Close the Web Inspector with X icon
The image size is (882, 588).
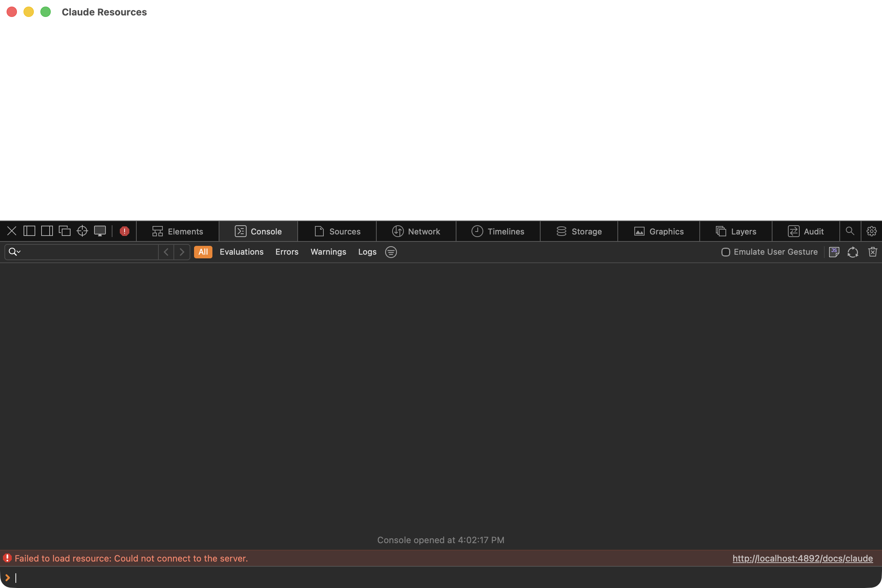12,231
